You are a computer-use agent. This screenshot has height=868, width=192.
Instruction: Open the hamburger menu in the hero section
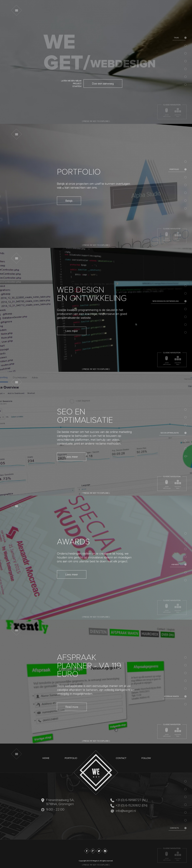(16, 10)
